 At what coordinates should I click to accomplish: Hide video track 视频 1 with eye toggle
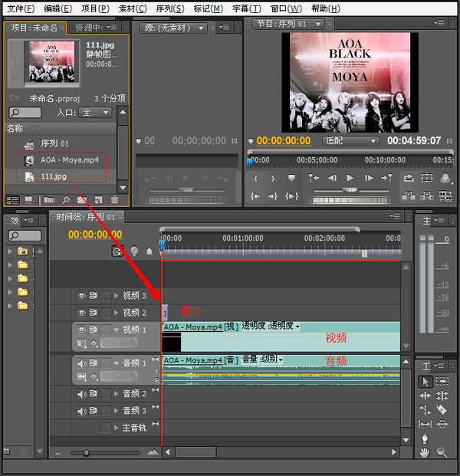[81, 330]
